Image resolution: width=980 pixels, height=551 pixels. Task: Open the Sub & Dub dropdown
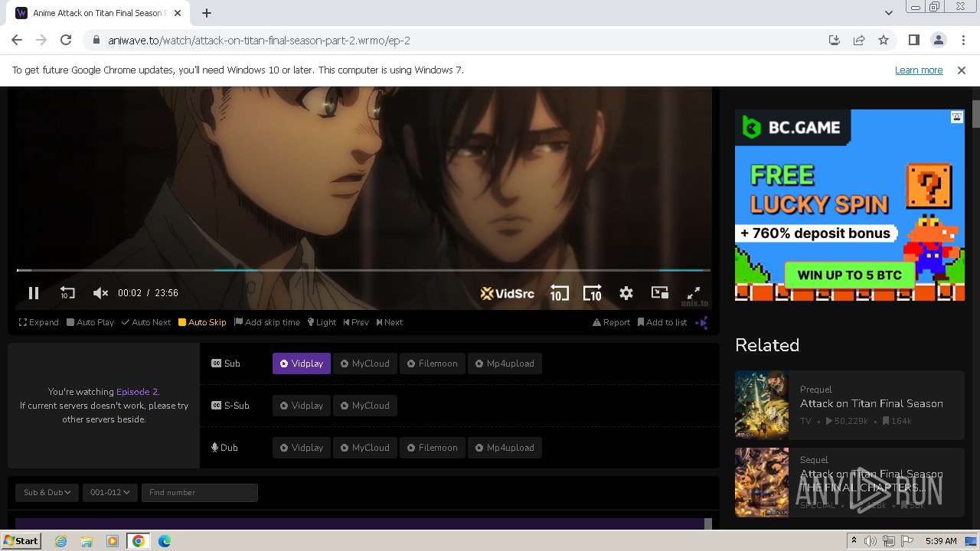47,493
